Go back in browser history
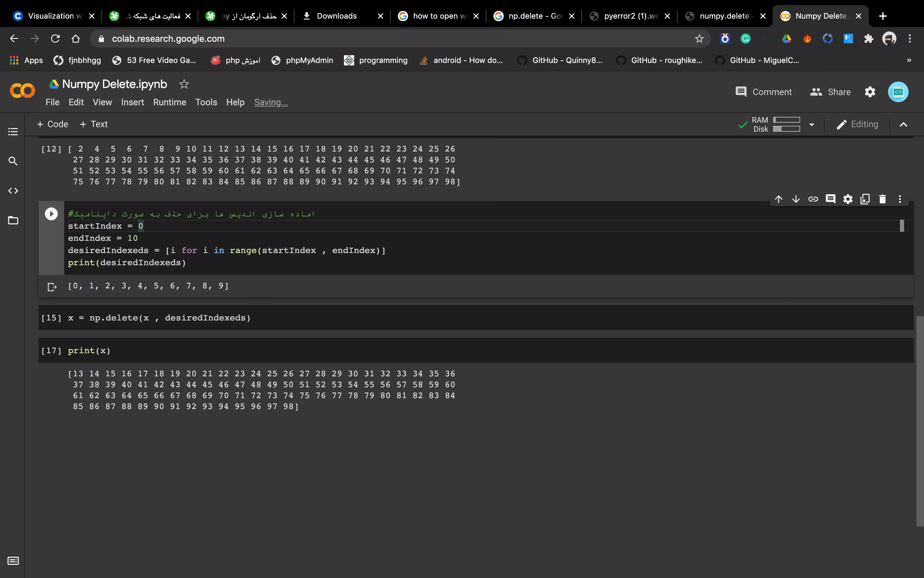The height and width of the screenshot is (578, 924). 14,39
